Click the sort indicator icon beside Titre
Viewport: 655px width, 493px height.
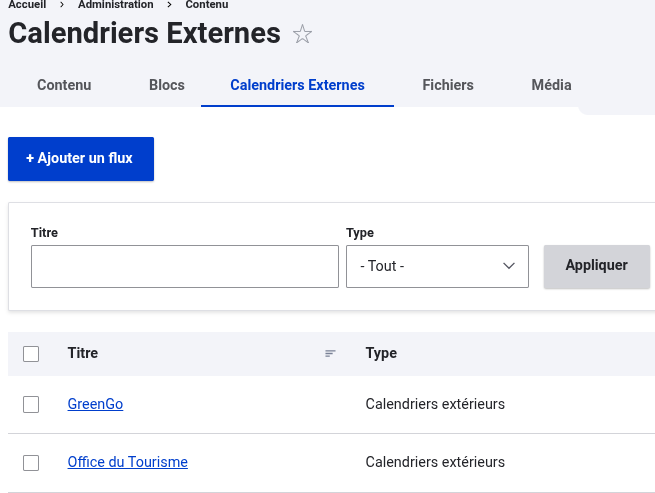330,354
